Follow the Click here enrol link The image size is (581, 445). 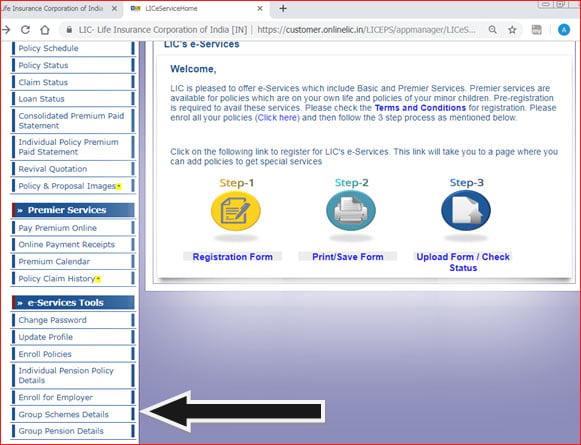coord(277,118)
